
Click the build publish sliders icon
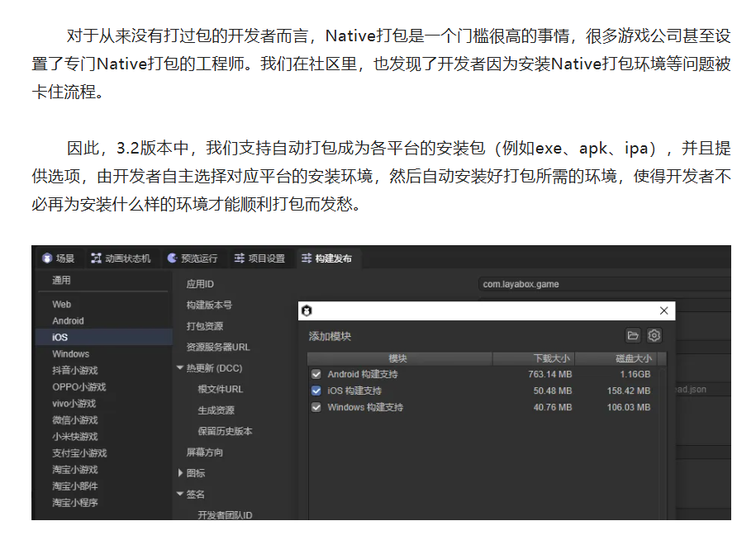[307, 258]
